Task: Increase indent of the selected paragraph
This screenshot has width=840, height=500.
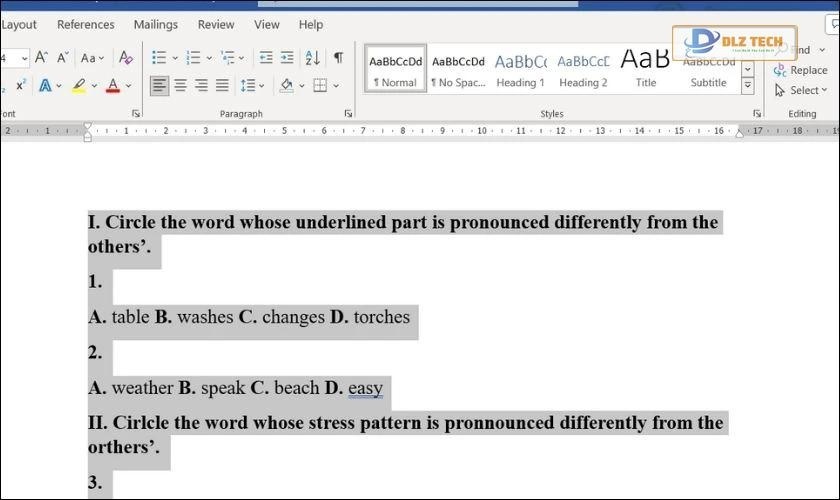Action: (x=287, y=58)
